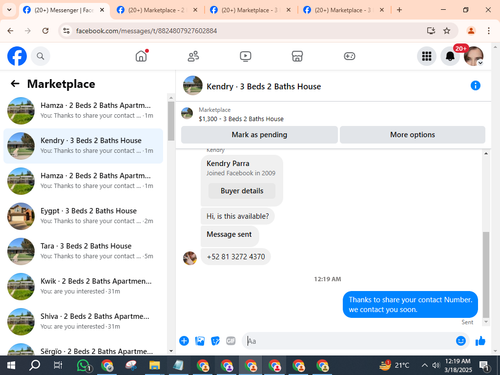The image size is (500, 375).
Task: Switch to the third Marketplace browser tab
Action: coord(249,10)
